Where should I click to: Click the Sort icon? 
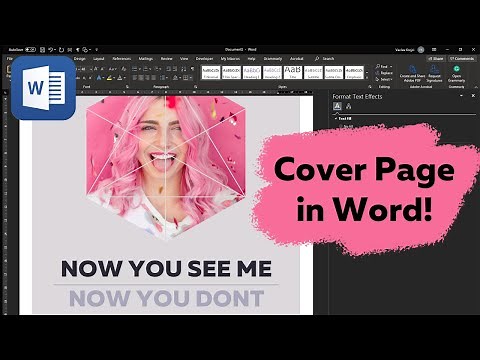pos(184,69)
